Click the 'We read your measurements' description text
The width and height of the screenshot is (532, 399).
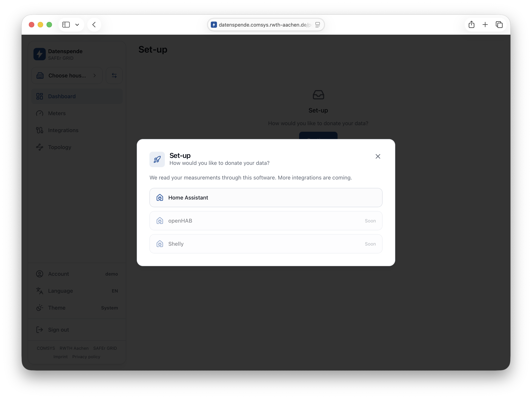tap(251, 178)
